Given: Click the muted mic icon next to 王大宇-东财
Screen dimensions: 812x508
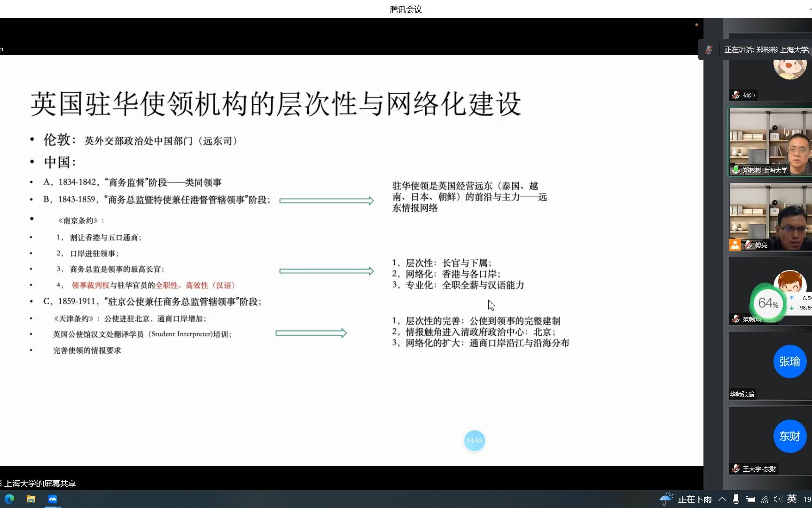Looking at the screenshot, I should pos(735,468).
